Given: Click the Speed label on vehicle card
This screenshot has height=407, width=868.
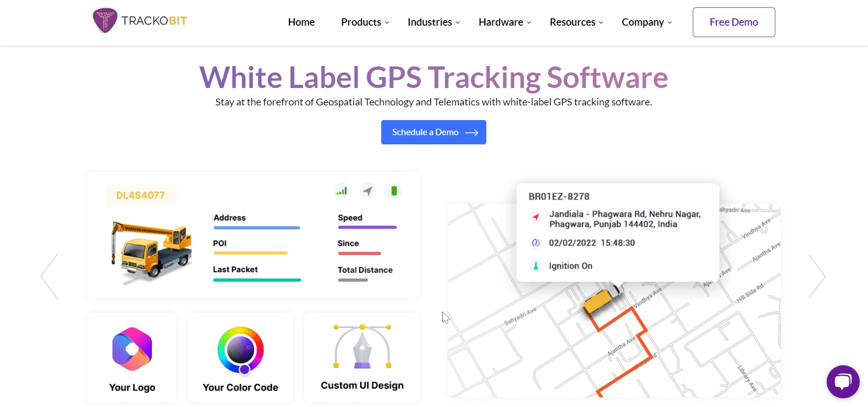Looking at the screenshot, I should (350, 218).
